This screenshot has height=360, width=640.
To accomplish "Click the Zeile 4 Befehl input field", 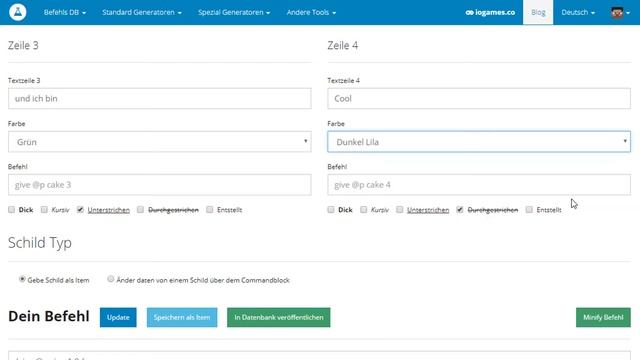I will pos(479,185).
